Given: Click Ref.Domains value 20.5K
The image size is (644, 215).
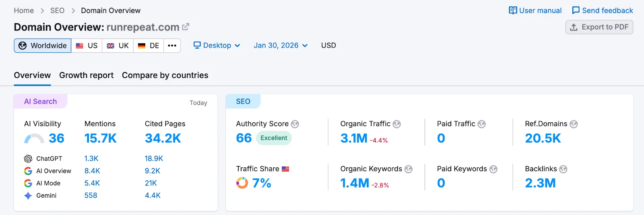Looking at the screenshot, I should pyautogui.click(x=543, y=139).
